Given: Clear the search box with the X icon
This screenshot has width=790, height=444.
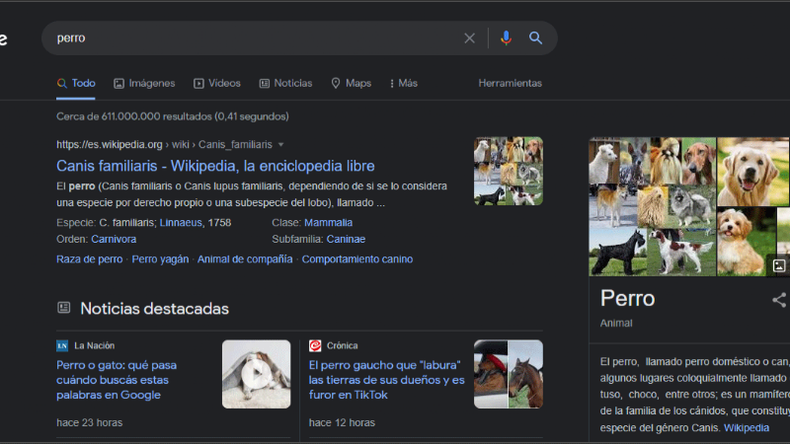Looking at the screenshot, I should 469,38.
